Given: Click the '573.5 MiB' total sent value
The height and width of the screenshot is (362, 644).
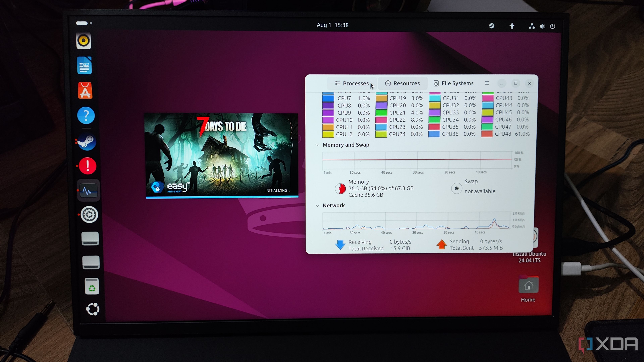Looking at the screenshot, I should pos(491,248).
